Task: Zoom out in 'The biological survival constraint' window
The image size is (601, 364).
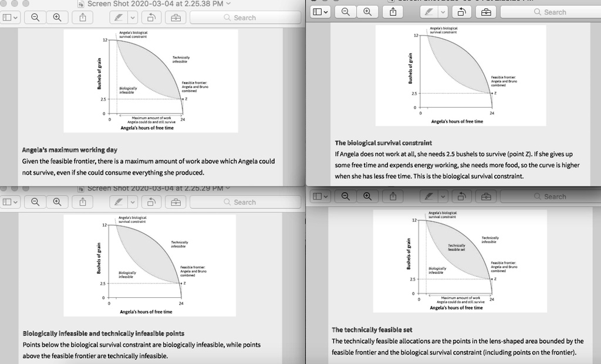Action: coord(345,12)
